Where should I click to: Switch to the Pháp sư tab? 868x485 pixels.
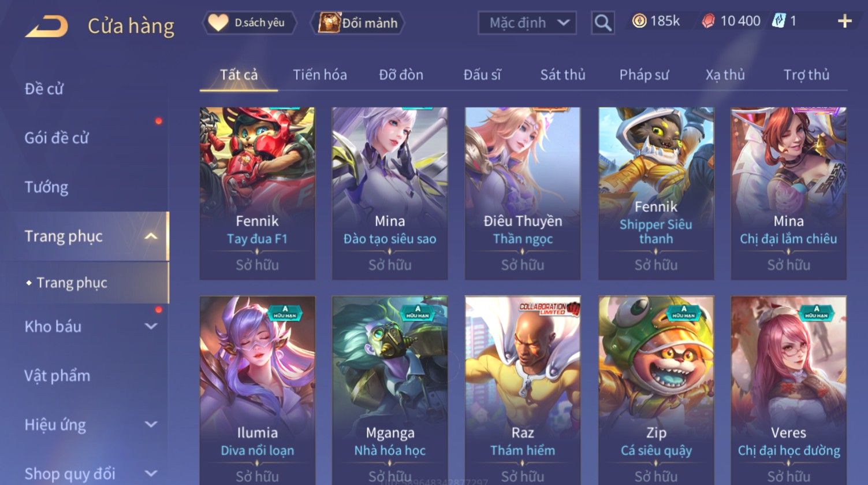click(x=644, y=75)
